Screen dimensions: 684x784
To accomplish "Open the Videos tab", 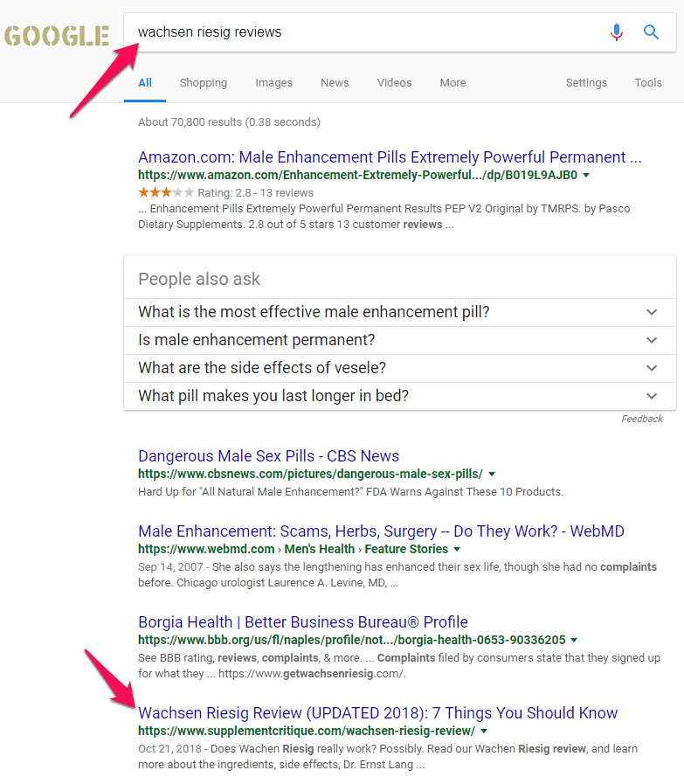I will (394, 82).
